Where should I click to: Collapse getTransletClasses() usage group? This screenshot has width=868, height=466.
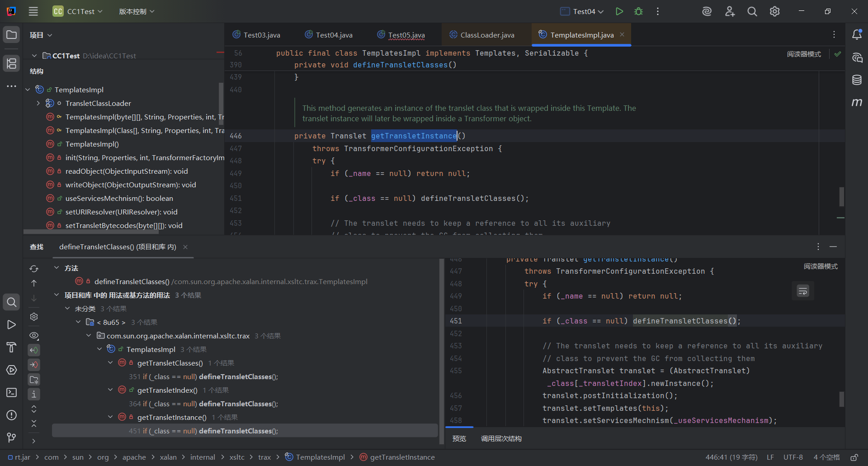110,363
